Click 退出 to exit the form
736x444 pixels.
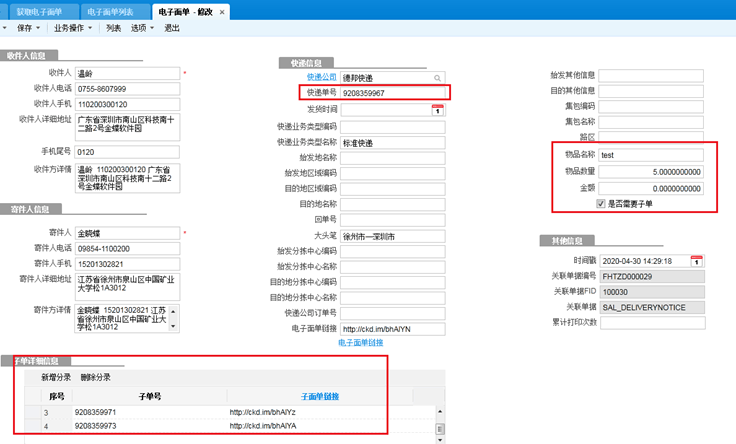171,28
